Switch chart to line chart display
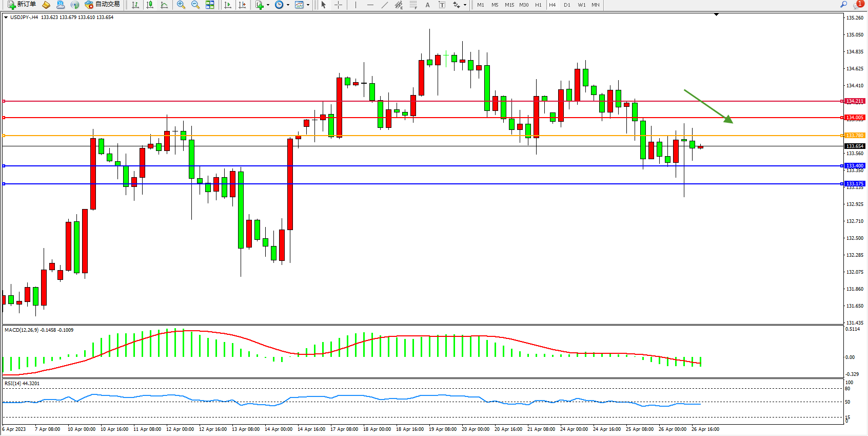 (x=164, y=5)
